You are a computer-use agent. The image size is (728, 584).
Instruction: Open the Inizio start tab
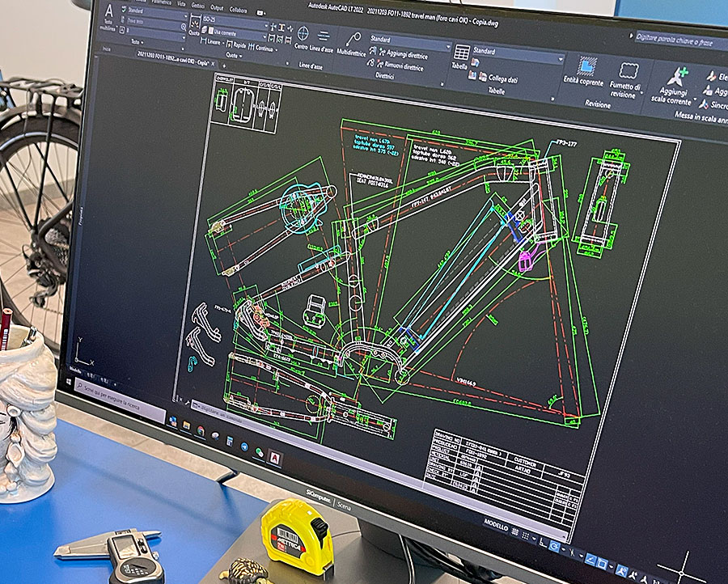pyautogui.click(x=108, y=49)
